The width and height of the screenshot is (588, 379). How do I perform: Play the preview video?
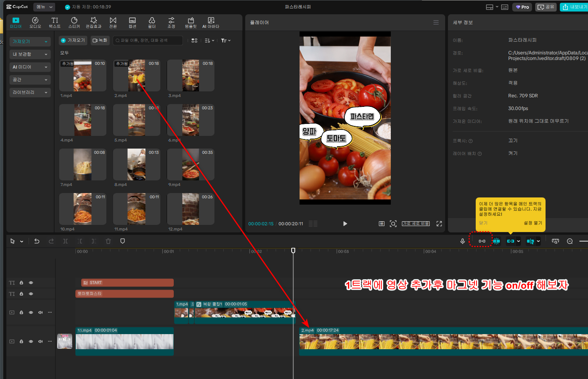[x=345, y=224]
